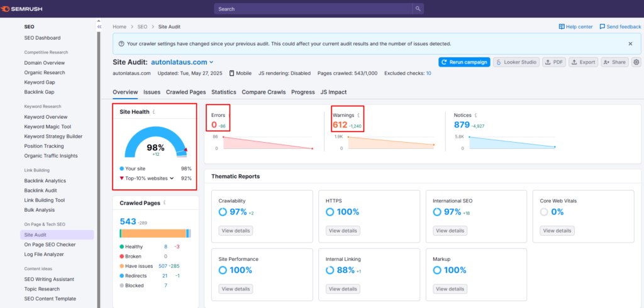Expand the Top-10% websites dropdown
644x308 pixels.
coord(172,179)
